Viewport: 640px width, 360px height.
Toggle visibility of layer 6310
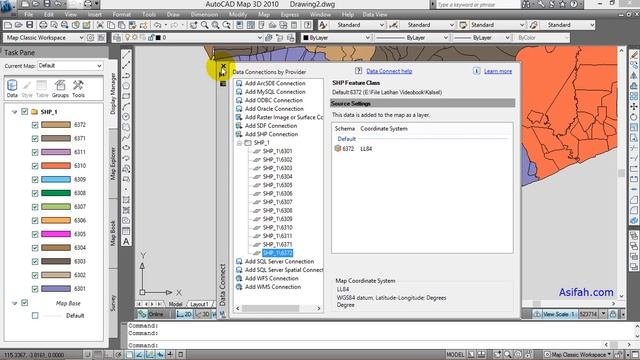click(35, 166)
